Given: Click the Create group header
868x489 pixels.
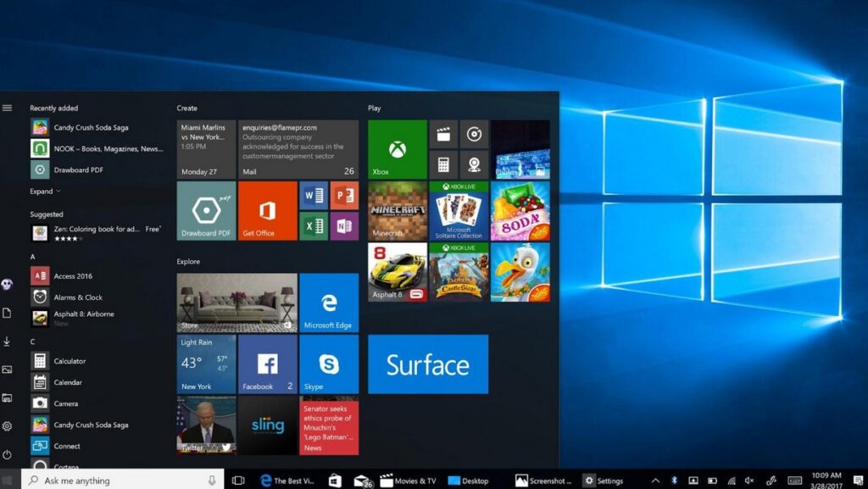Looking at the screenshot, I should coord(187,108).
